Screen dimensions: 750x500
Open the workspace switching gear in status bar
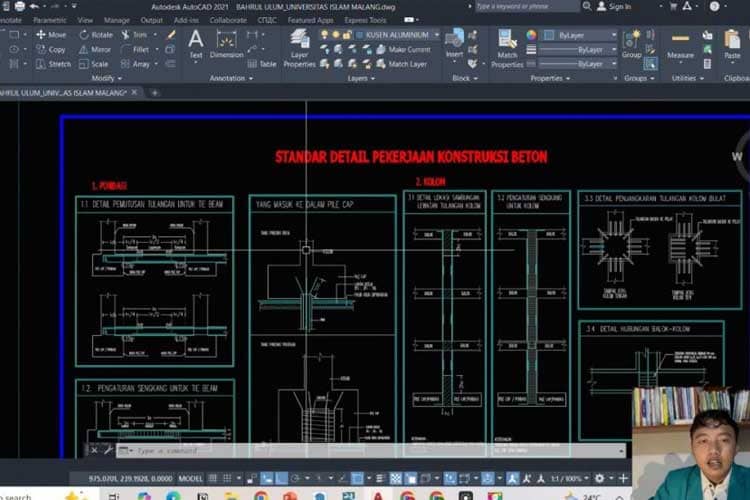[599, 478]
